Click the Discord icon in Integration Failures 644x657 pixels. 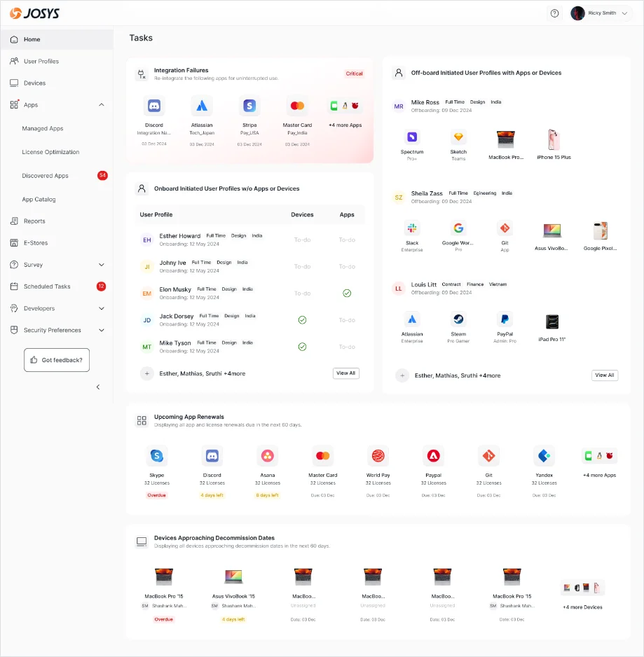[x=154, y=106]
